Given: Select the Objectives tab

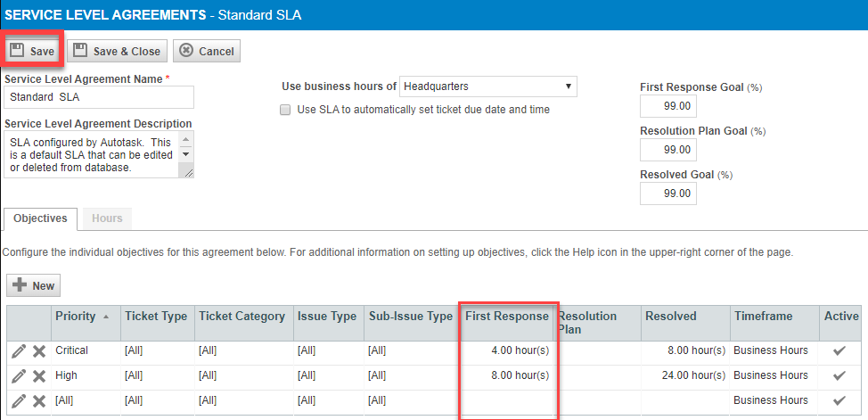Looking at the screenshot, I should (x=40, y=218).
